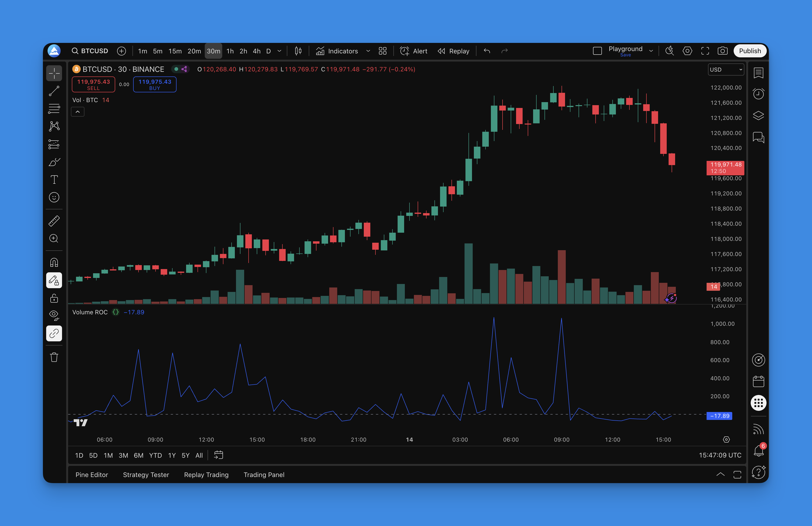The width and height of the screenshot is (812, 526).
Task: Select the 1m timeframe
Action: coord(142,51)
